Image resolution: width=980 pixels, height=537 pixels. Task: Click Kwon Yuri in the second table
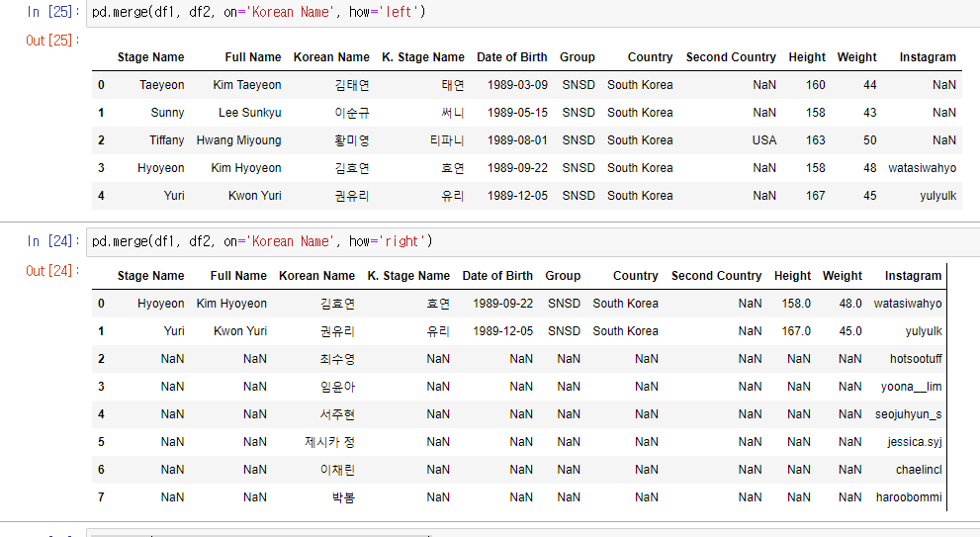pyautogui.click(x=240, y=331)
